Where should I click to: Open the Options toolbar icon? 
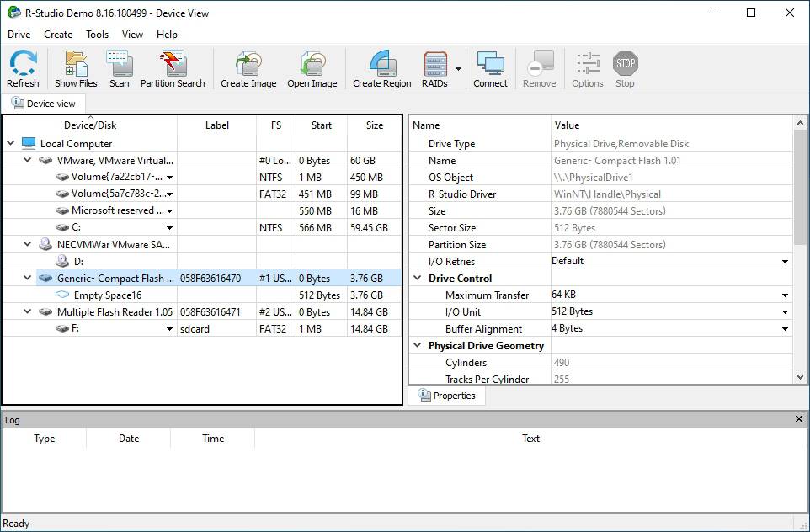click(x=588, y=63)
